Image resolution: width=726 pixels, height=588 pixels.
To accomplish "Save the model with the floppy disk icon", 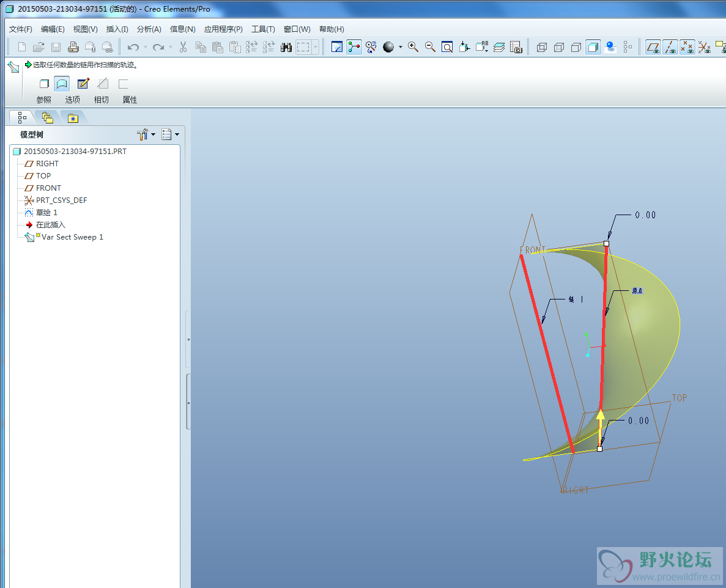I will (x=56, y=46).
